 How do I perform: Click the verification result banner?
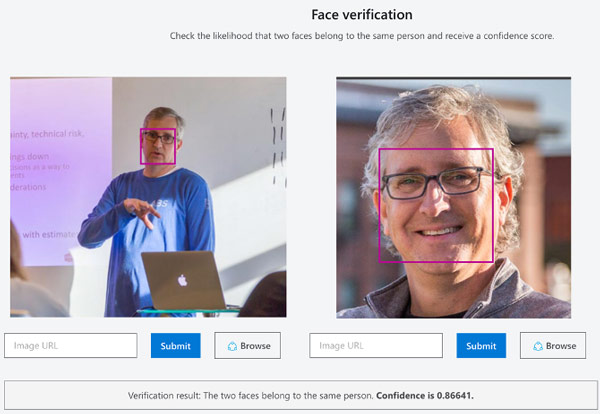click(301, 395)
